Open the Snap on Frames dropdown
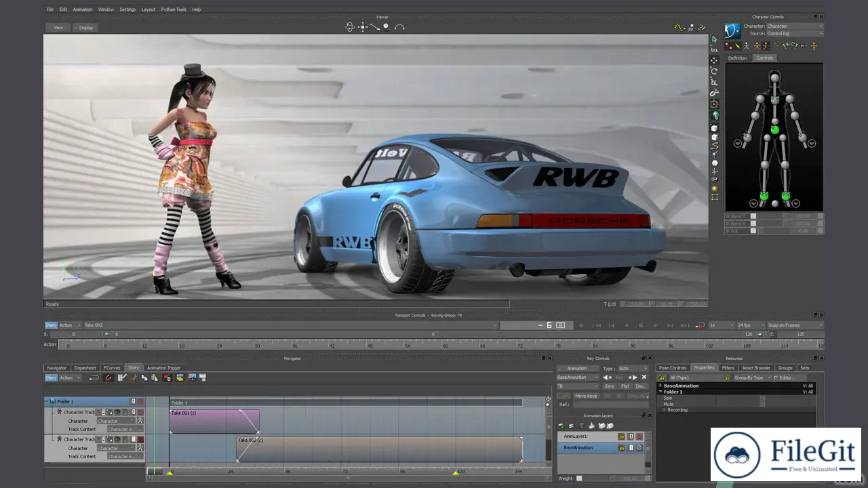The height and width of the screenshot is (488, 868). pos(795,325)
